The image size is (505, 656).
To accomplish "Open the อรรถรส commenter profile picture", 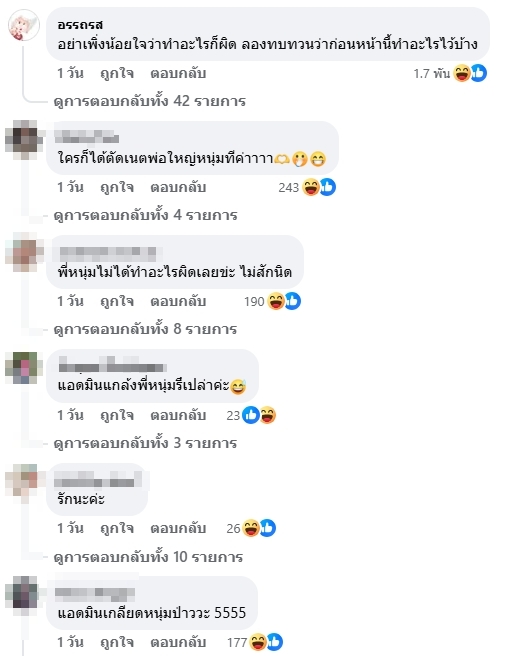I will click(x=24, y=25).
